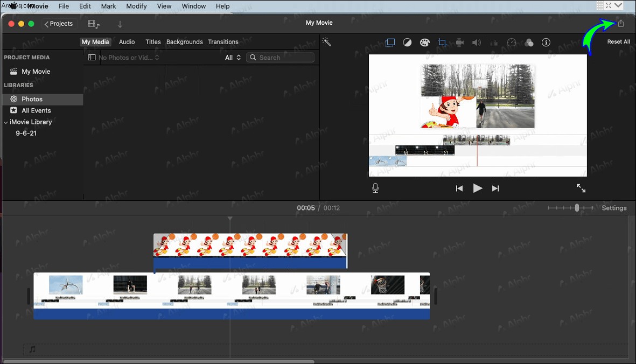Click the skip to previous clip button
Viewport: 636px width, 364px height.
pyautogui.click(x=459, y=188)
